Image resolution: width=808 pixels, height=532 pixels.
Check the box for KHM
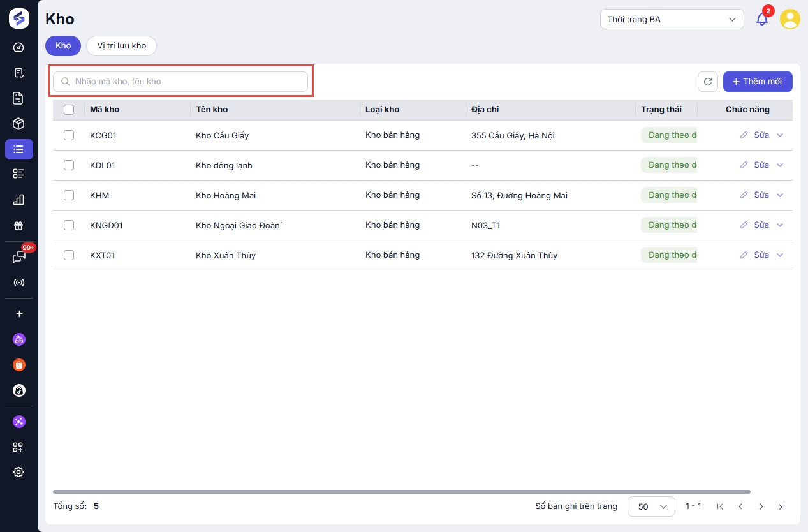click(x=69, y=195)
